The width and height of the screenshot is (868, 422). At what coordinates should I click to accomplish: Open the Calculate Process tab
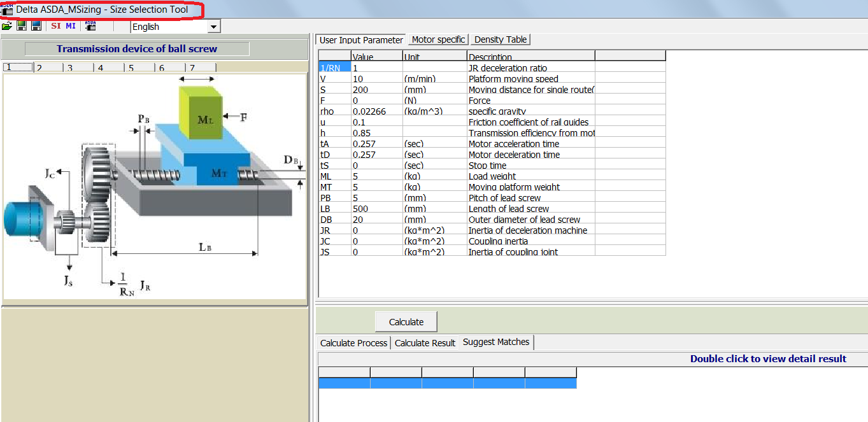(353, 342)
